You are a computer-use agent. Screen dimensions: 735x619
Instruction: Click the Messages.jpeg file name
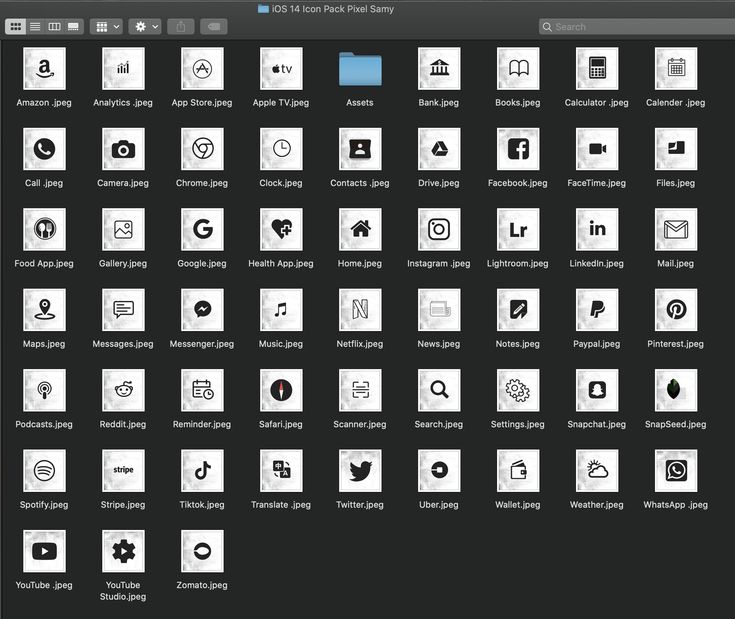pos(123,344)
